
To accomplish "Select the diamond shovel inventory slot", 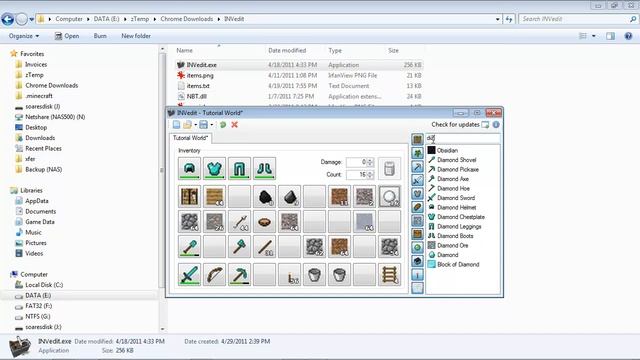I will [x=189, y=247].
